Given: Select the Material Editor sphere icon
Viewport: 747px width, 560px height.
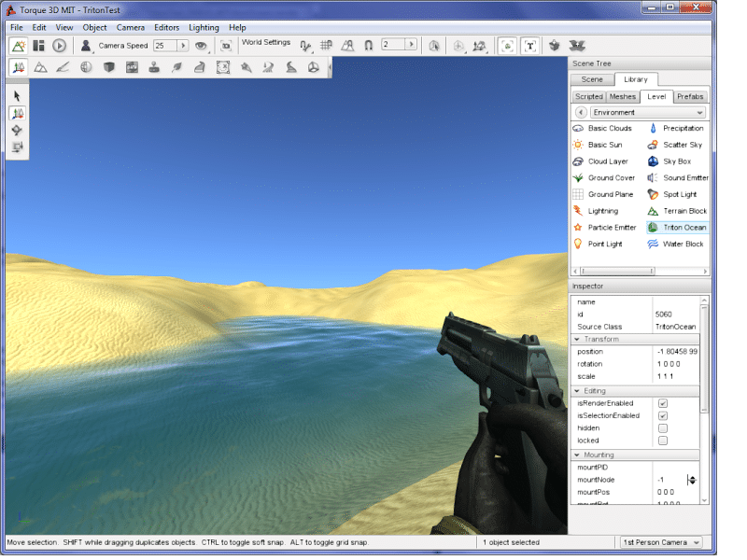Looking at the screenshot, I should [86, 67].
